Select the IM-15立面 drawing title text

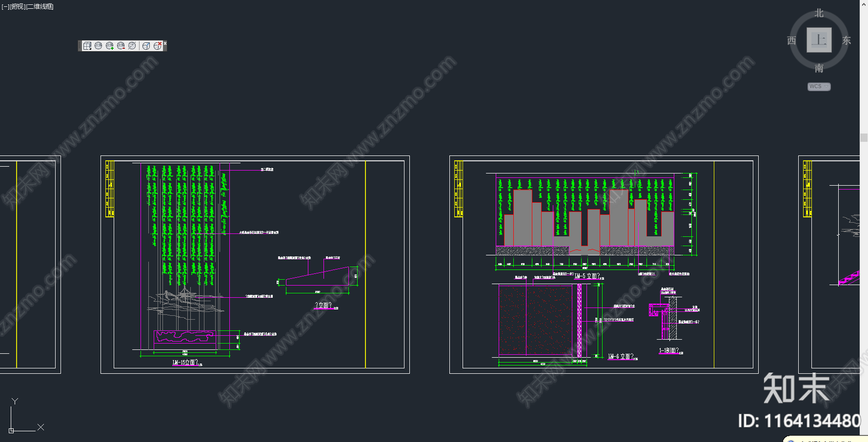click(184, 363)
